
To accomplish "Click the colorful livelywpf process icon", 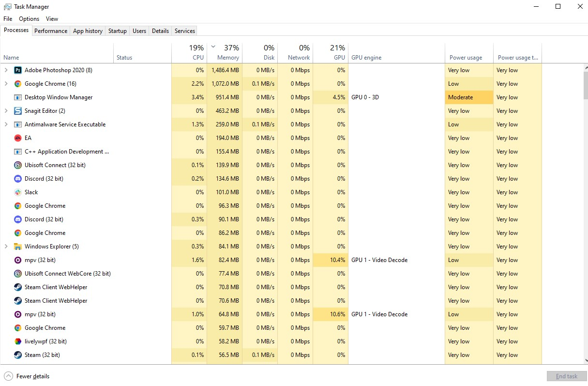I will point(18,341).
